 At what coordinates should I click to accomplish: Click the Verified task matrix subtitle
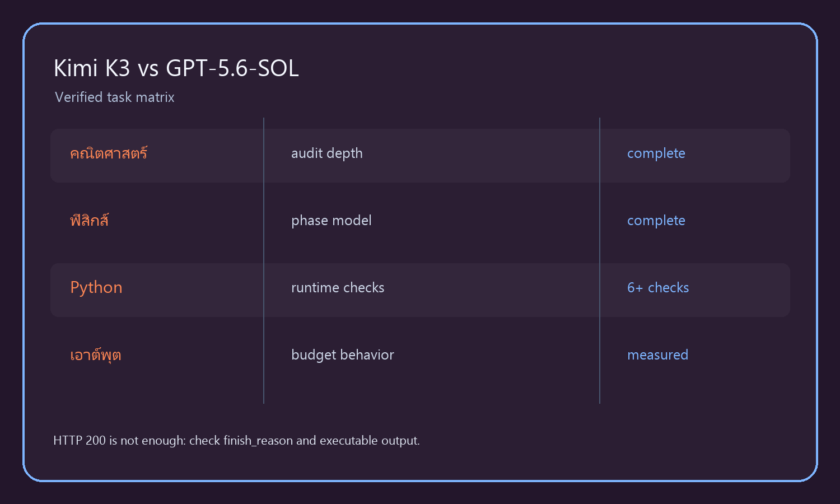click(115, 97)
